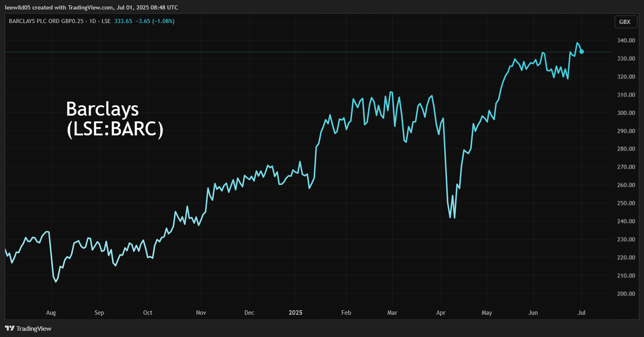644x337 pixels.
Task: Click the 270.00 price axis label
Action: click(626, 167)
